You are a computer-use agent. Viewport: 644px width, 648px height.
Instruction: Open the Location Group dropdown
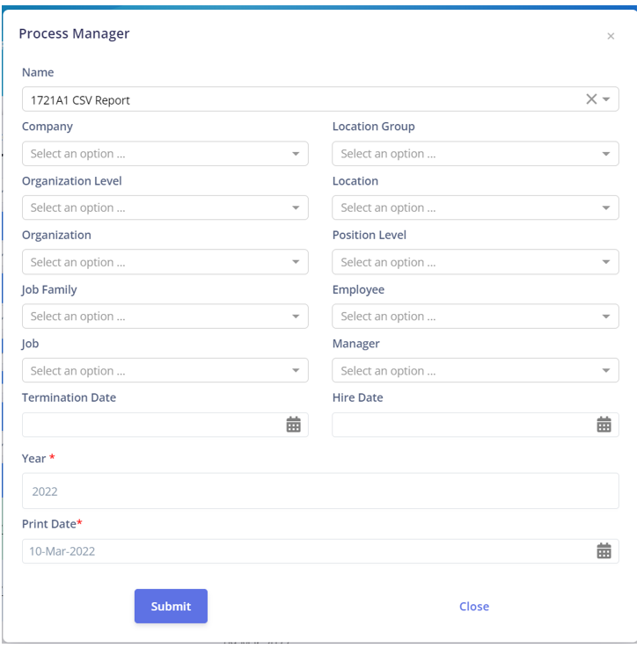[475, 154]
